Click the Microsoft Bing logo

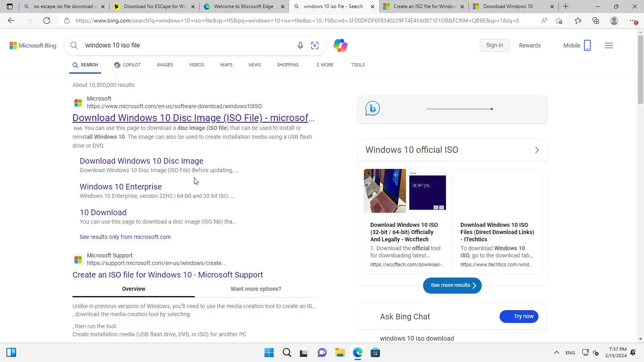pyautogui.click(x=33, y=45)
